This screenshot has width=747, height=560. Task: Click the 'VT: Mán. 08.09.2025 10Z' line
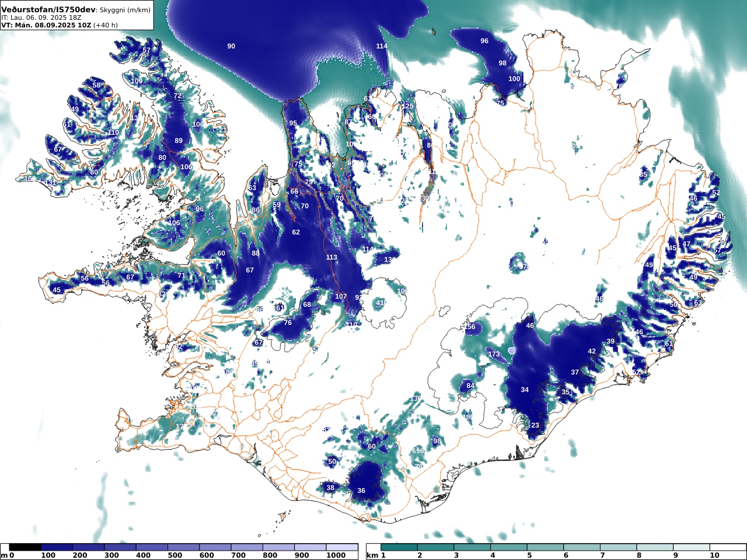click(46, 25)
